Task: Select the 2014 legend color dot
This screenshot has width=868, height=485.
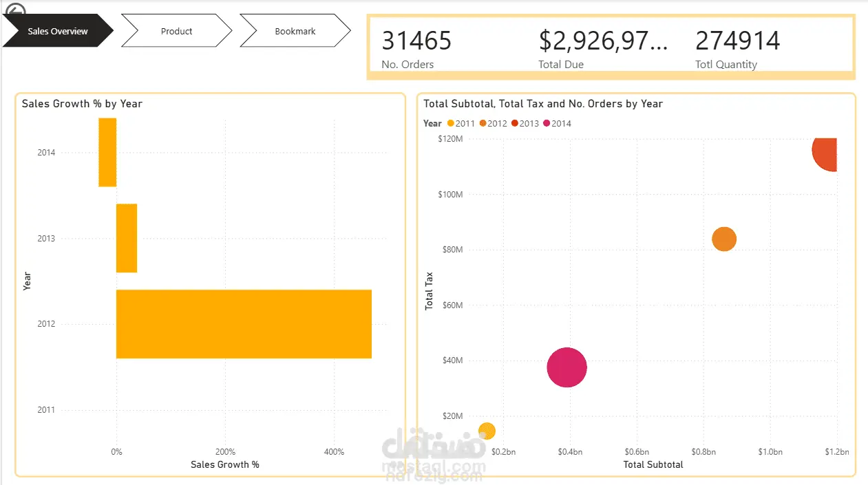Action: pyautogui.click(x=547, y=124)
